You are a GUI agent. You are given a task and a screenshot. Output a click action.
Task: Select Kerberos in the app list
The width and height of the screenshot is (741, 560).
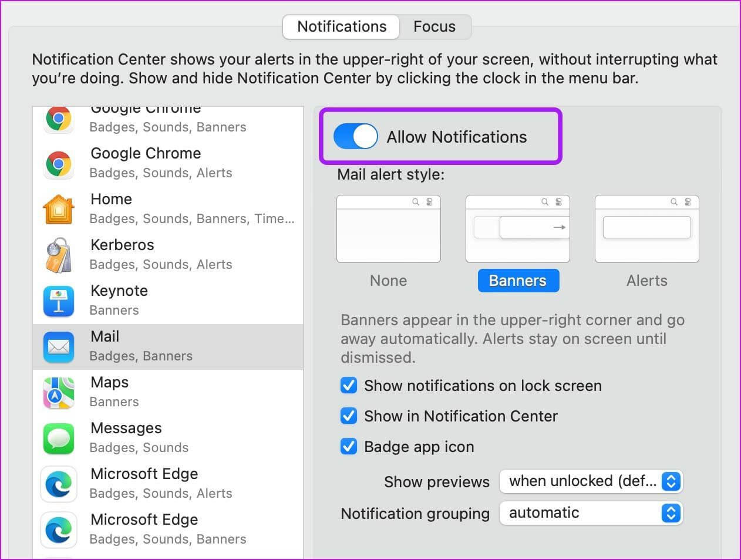pyautogui.click(x=168, y=255)
